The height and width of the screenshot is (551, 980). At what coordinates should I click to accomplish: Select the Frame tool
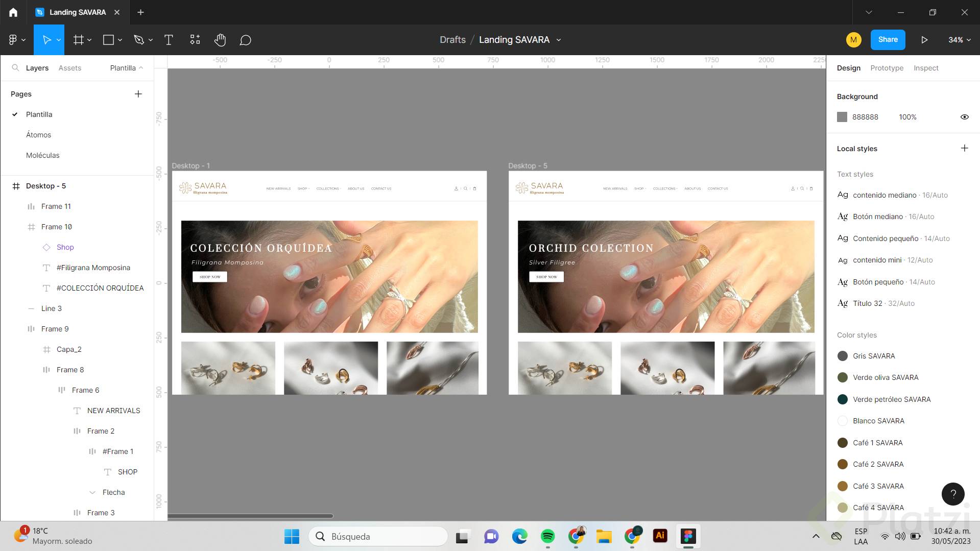[78, 40]
